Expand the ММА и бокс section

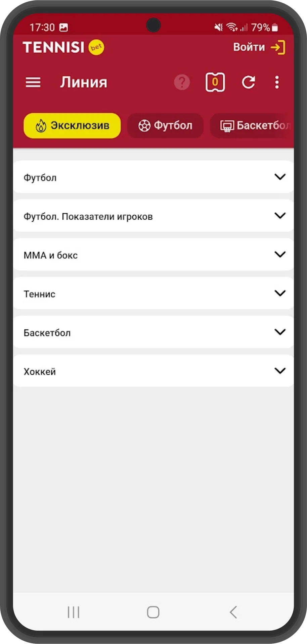tap(153, 255)
